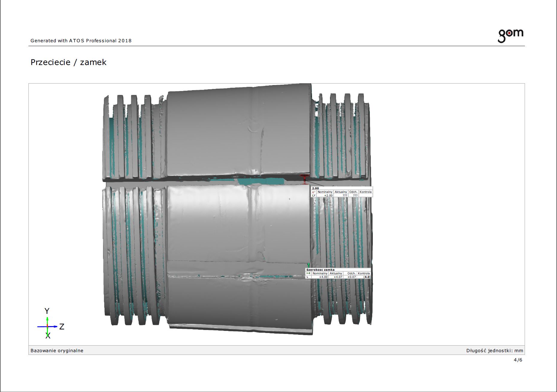Click 'Kontrola' header in Szerokosc zamka label
This screenshot has width=557, height=392.
(x=364, y=273)
